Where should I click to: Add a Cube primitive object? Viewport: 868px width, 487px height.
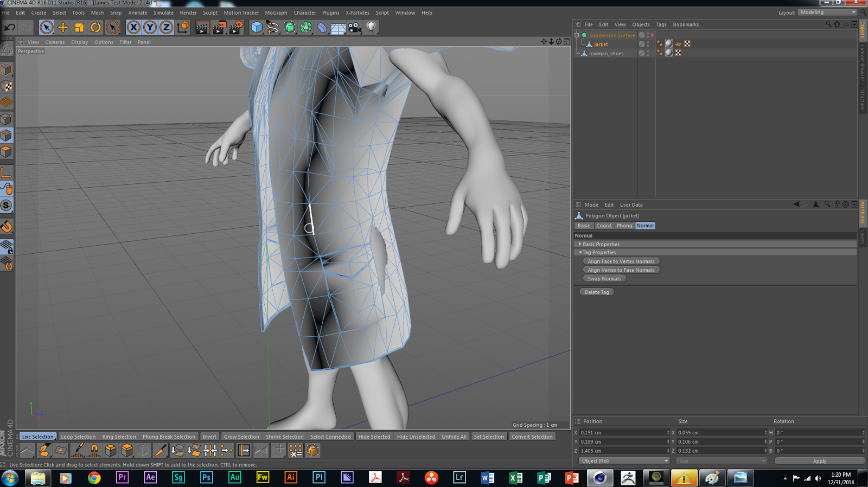click(257, 27)
